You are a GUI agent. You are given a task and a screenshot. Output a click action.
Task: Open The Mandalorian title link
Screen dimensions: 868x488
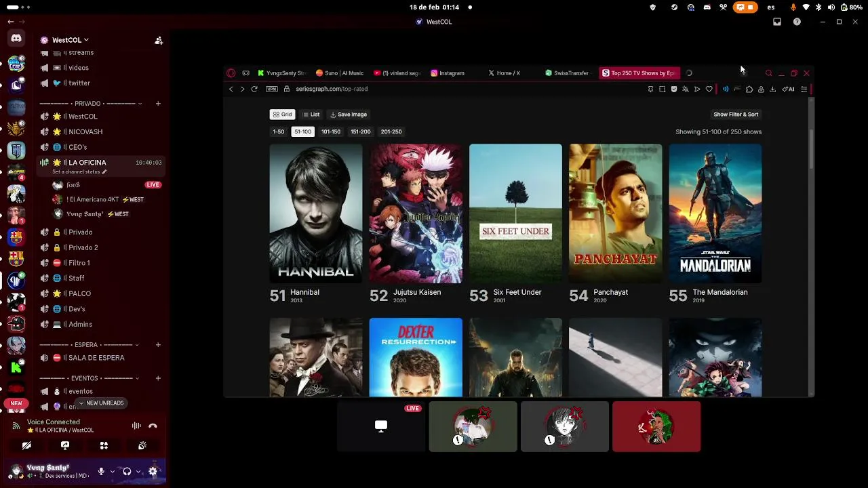click(x=720, y=292)
